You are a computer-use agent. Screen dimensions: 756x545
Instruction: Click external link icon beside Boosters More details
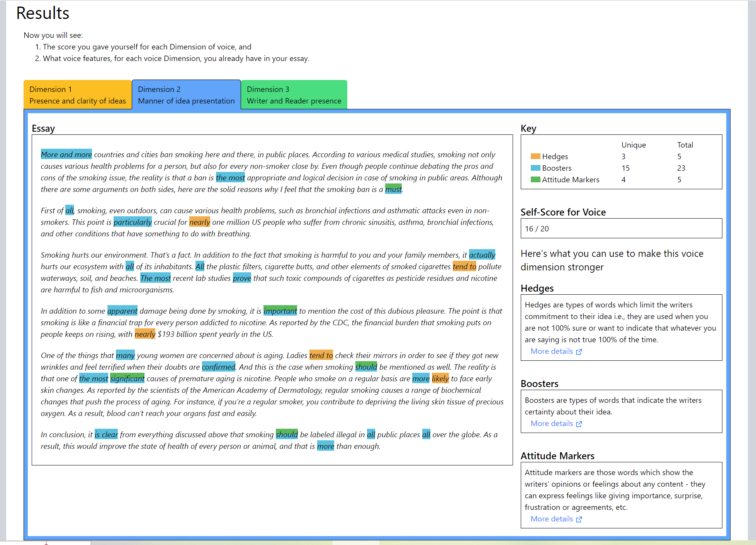coord(579,424)
